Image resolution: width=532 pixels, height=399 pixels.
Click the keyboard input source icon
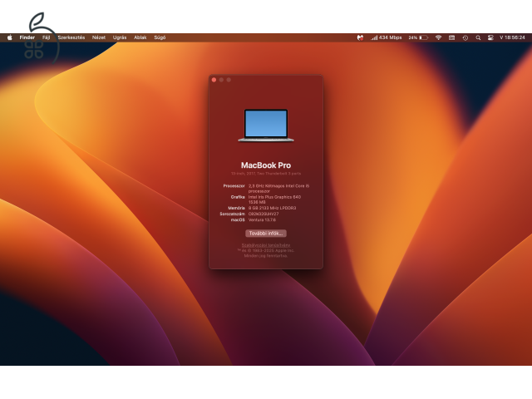[451, 37]
